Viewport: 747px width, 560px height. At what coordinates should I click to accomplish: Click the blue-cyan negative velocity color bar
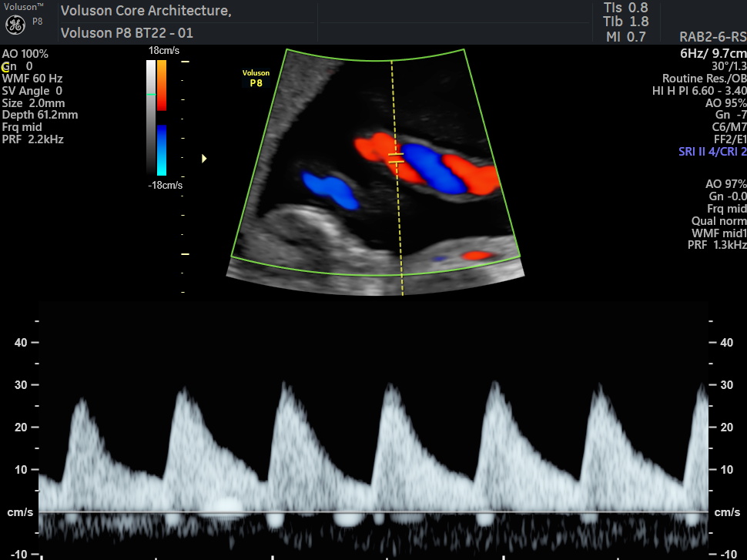162,149
